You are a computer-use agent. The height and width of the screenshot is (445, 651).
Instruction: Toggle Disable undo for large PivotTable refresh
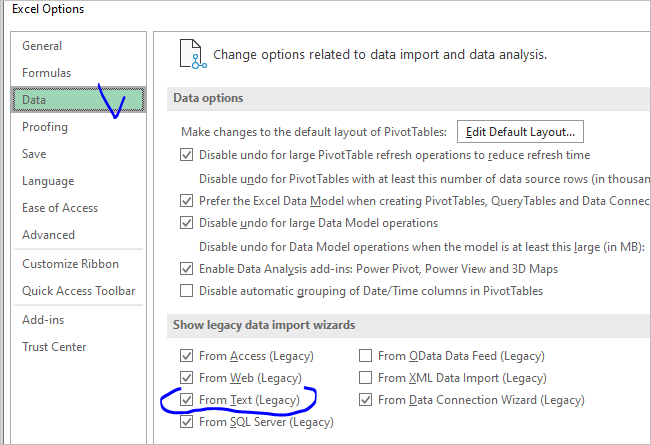(x=186, y=155)
